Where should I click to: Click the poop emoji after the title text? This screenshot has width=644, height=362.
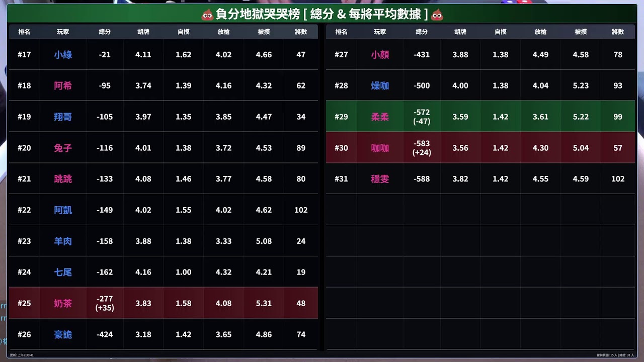437,15
